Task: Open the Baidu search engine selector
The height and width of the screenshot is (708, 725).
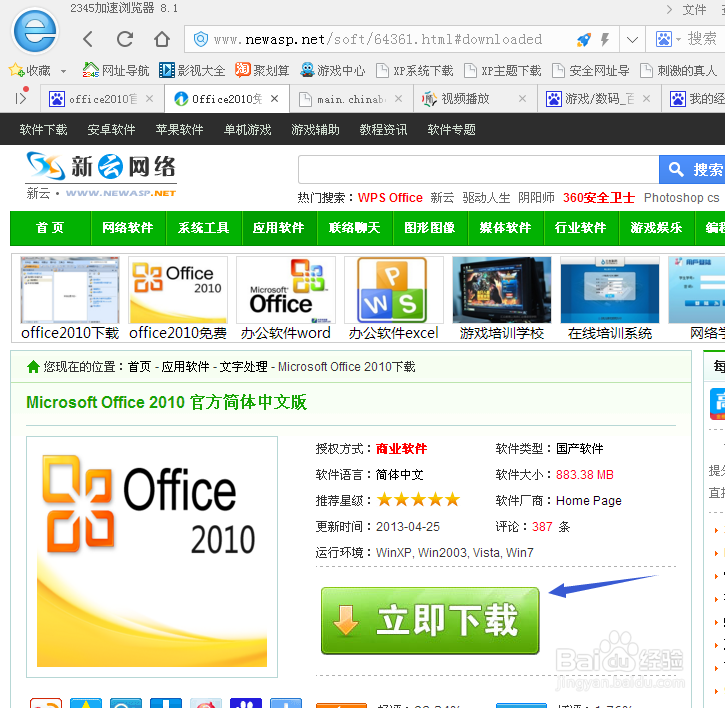Action: [x=669, y=39]
